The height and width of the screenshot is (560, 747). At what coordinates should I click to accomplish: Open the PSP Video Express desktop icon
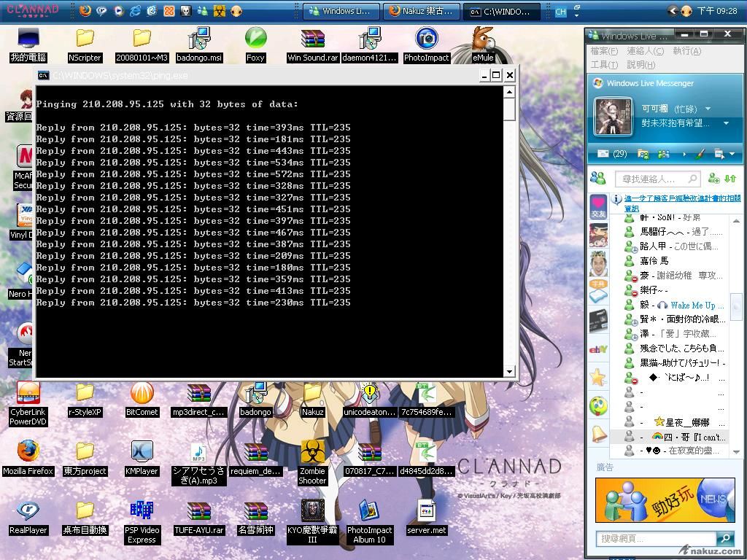click(142, 522)
